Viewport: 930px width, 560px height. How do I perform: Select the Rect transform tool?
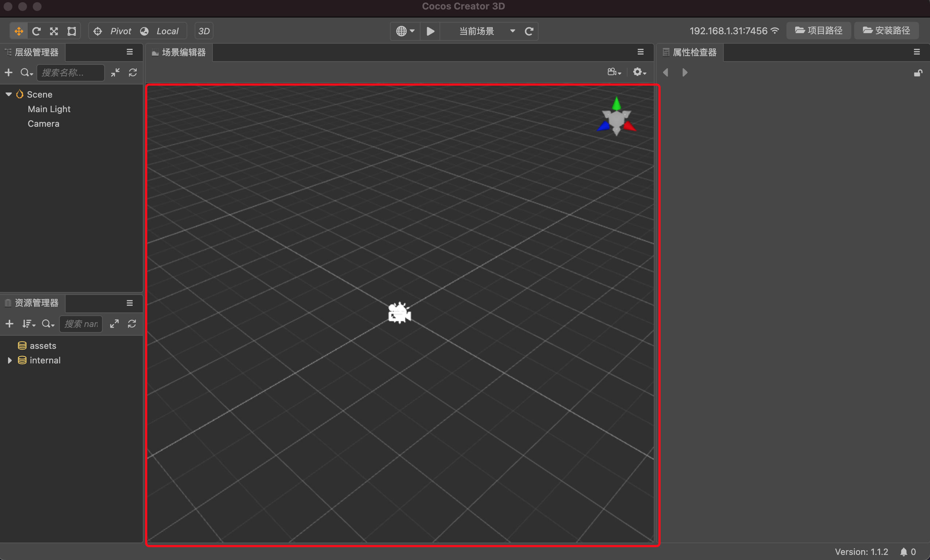pyautogui.click(x=72, y=31)
